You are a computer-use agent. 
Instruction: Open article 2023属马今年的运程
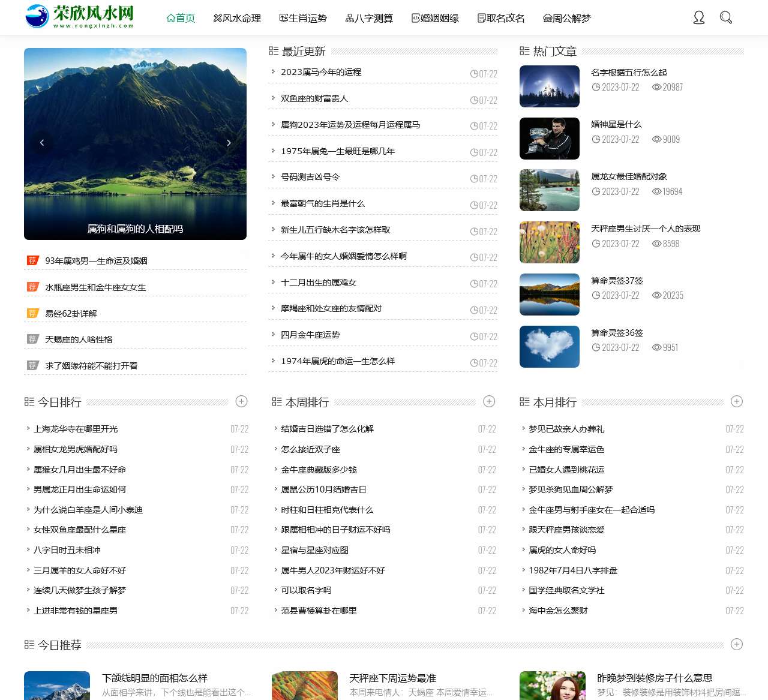(x=322, y=71)
